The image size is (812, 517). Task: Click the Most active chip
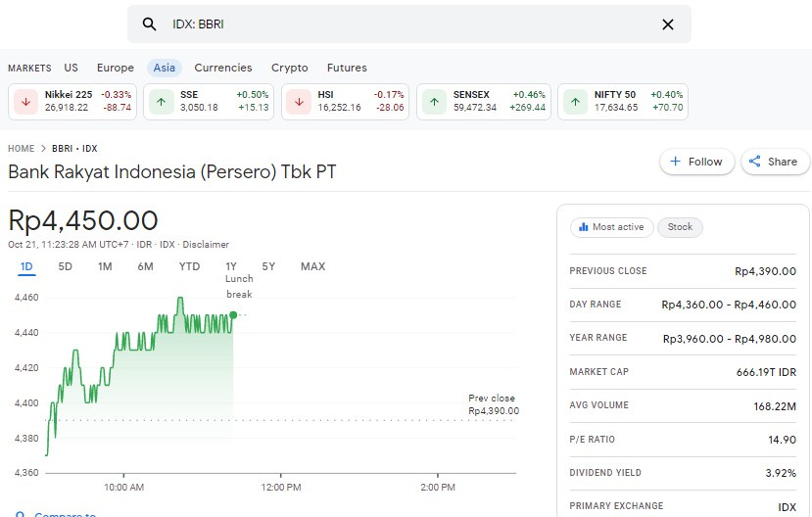611,227
